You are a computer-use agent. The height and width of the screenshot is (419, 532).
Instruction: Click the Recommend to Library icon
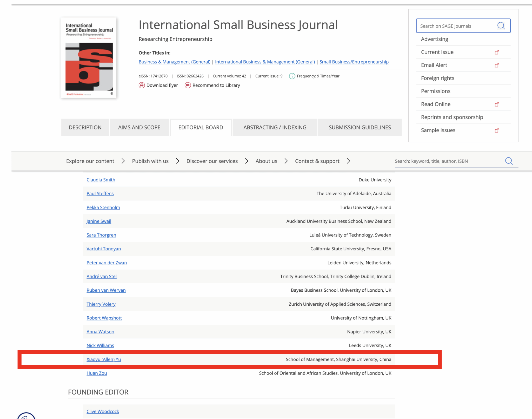point(188,85)
